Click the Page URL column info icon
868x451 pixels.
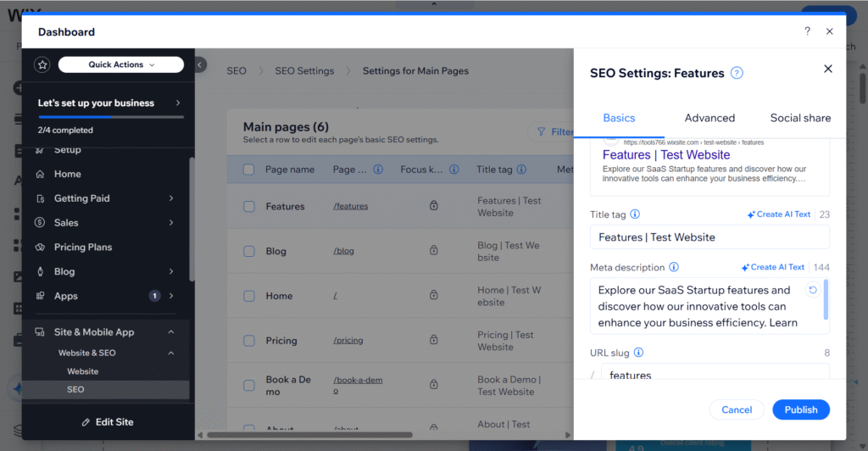(x=378, y=170)
